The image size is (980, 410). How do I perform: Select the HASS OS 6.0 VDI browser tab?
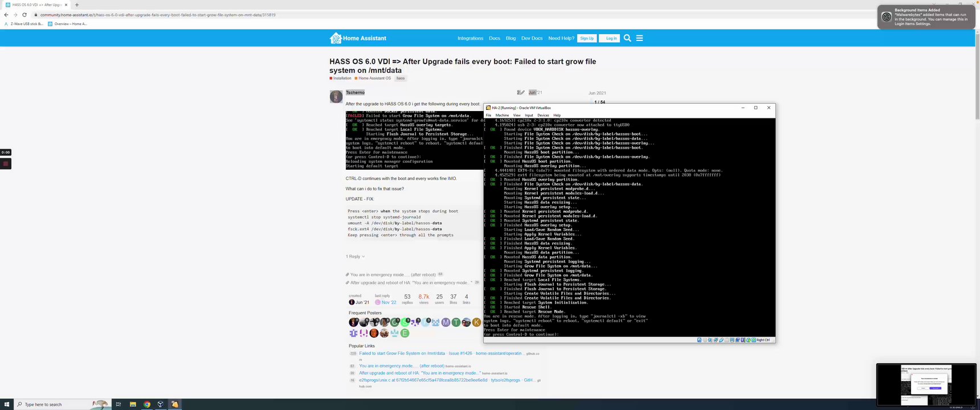(35, 5)
